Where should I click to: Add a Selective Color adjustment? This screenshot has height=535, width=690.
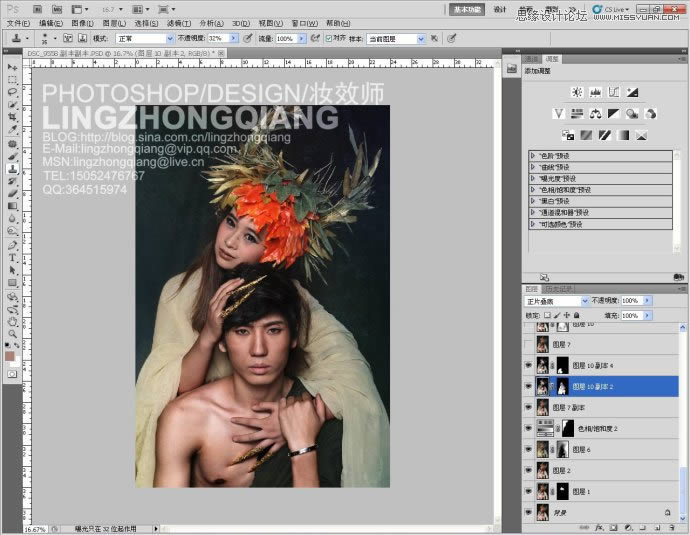click(642, 136)
